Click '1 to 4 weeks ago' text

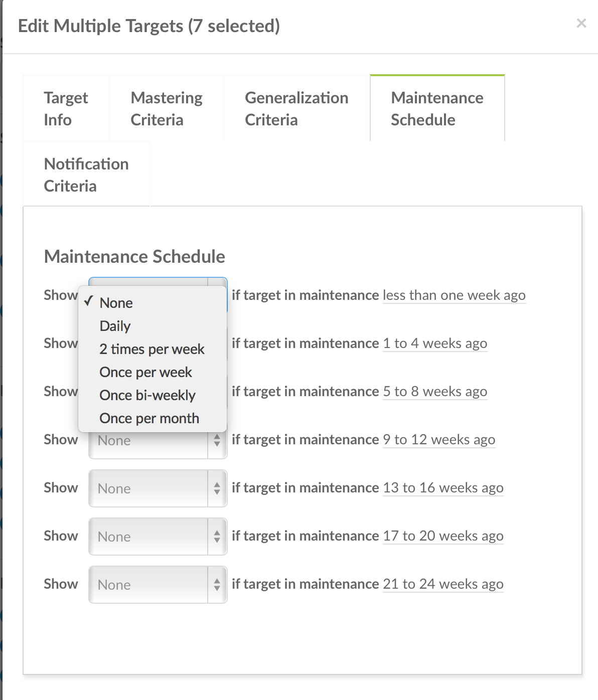[435, 343]
